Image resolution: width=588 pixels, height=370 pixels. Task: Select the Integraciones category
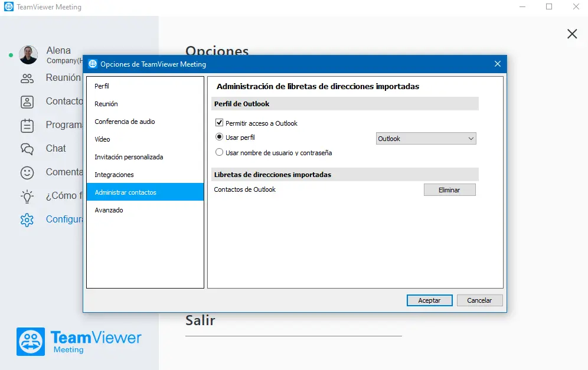click(x=145, y=174)
